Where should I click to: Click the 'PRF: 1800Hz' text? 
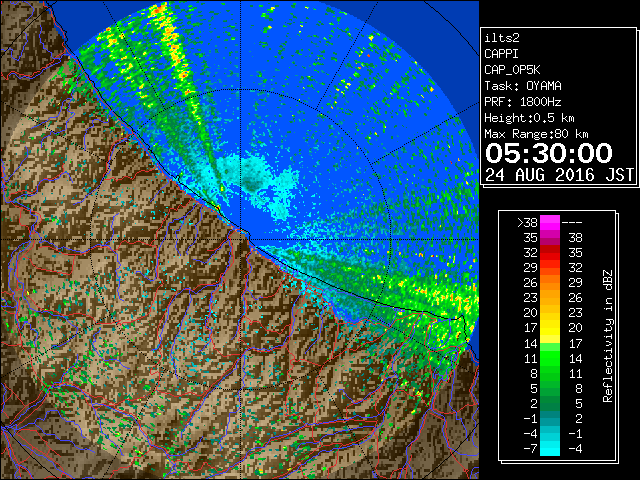click(523, 102)
